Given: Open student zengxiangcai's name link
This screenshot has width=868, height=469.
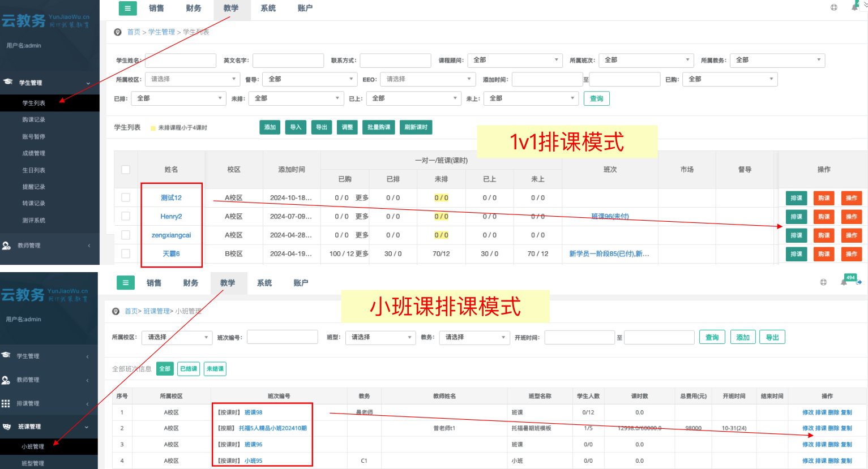Looking at the screenshot, I should point(171,235).
